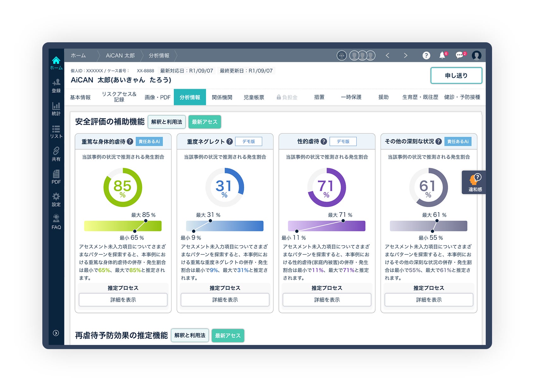The width and height of the screenshot is (535, 392).
Task: Show details for 重篤な身体的虐待 process
Action: coord(123,300)
